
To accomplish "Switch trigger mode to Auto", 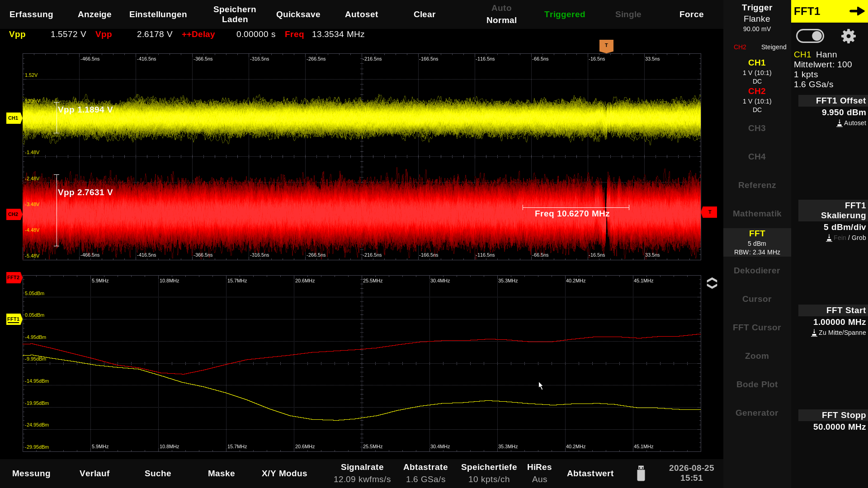I will pyautogui.click(x=501, y=8).
